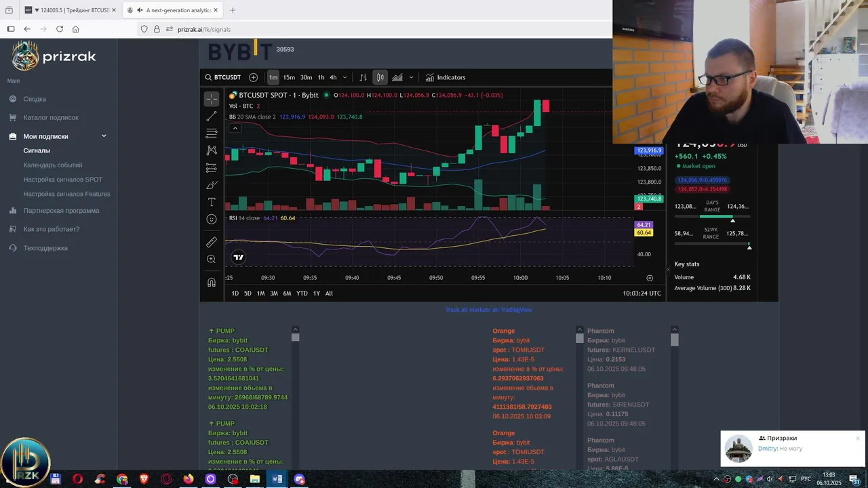
Task: Open the timeframe intervals dropdown
Action: point(344,77)
